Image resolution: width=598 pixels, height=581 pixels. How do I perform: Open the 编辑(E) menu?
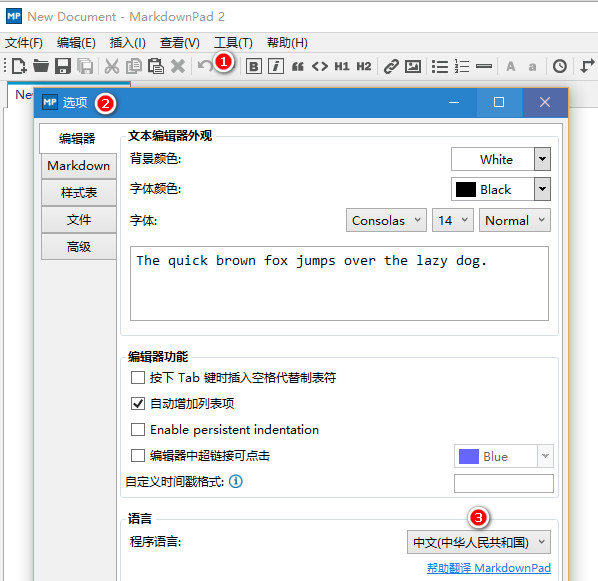point(76,43)
